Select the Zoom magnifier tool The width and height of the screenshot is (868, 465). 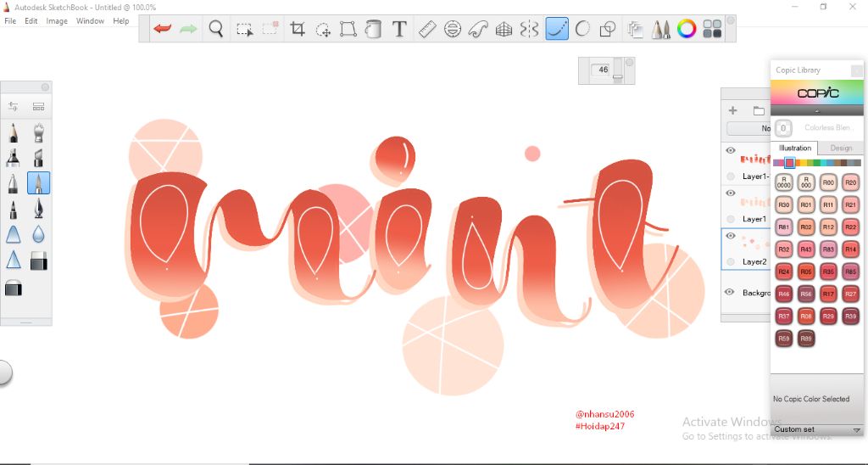click(216, 29)
